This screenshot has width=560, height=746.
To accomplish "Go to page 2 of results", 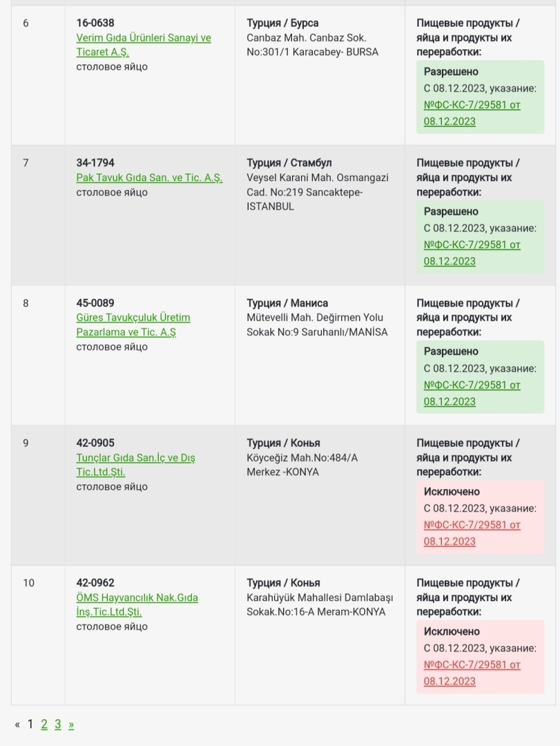I will [x=44, y=724].
